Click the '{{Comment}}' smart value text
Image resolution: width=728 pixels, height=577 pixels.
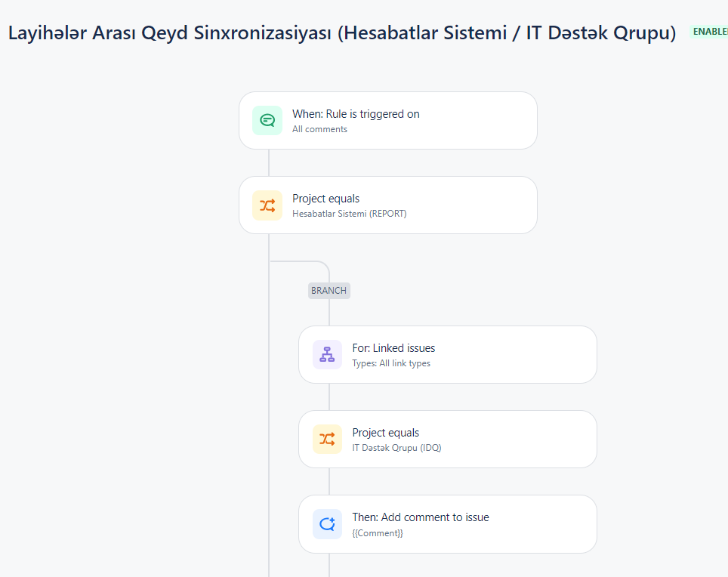(378, 533)
